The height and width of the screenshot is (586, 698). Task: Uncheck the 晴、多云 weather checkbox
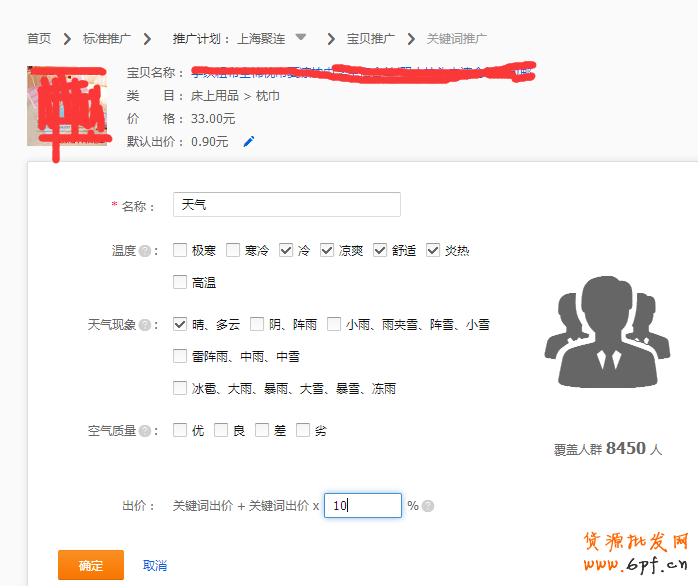click(180, 324)
